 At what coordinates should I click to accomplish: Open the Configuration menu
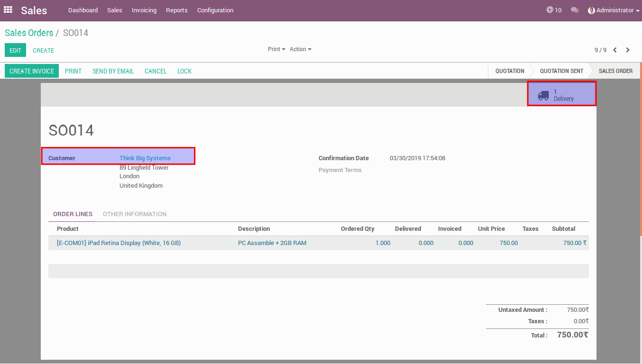tap(215, 10)
